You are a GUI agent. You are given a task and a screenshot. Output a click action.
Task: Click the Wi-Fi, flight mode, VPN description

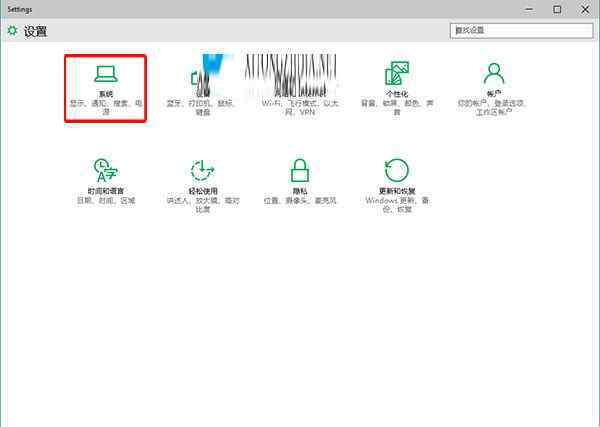[300, 108]
